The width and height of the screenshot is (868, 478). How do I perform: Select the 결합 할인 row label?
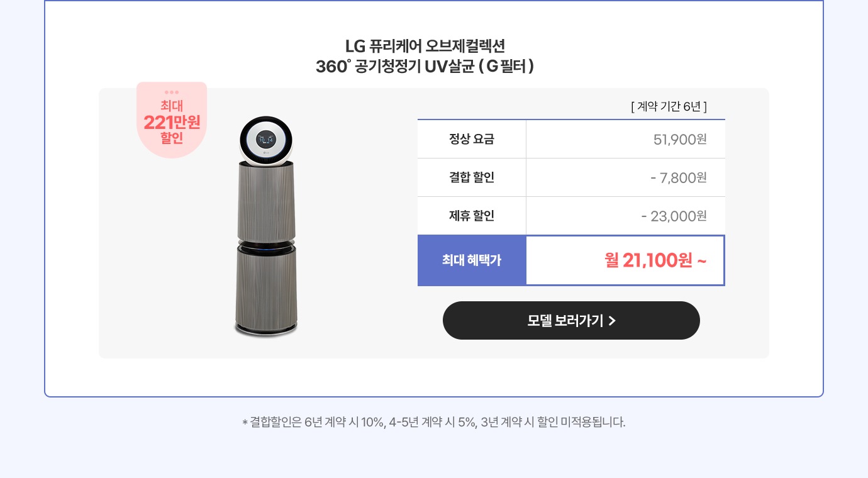tap(472, 177)
